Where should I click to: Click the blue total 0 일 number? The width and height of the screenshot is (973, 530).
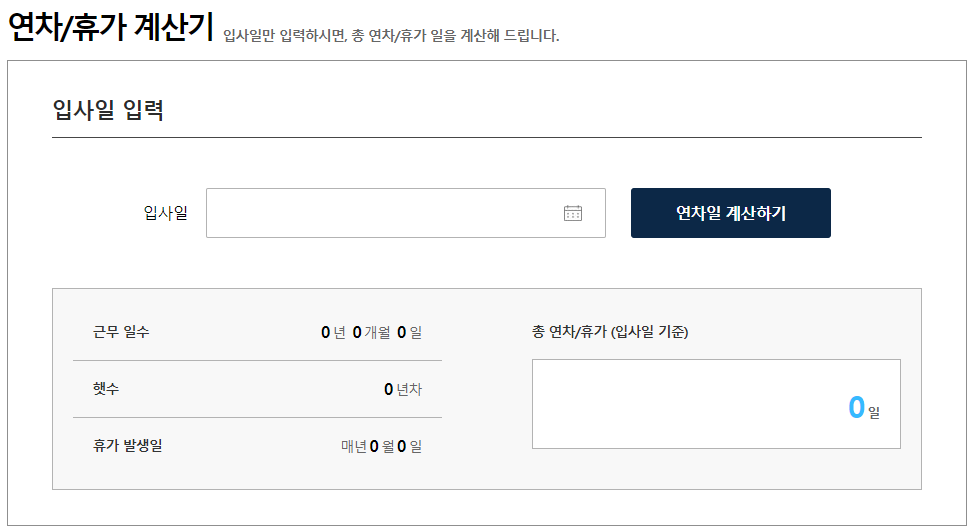coord(864,408)
